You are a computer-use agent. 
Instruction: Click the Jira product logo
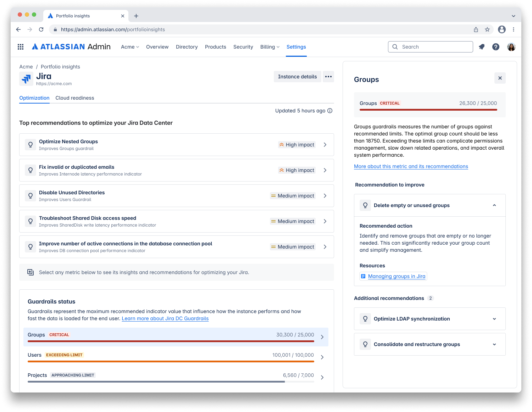[26, 78]
